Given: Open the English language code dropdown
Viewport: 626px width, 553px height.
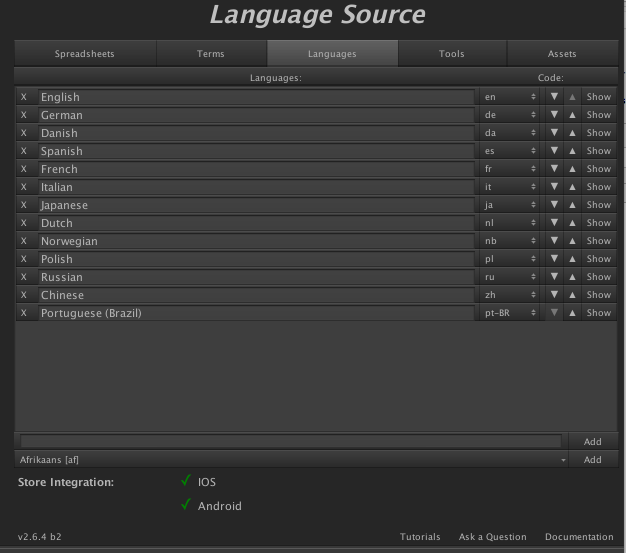Looking at the screenshot, I should click(510, 97).
